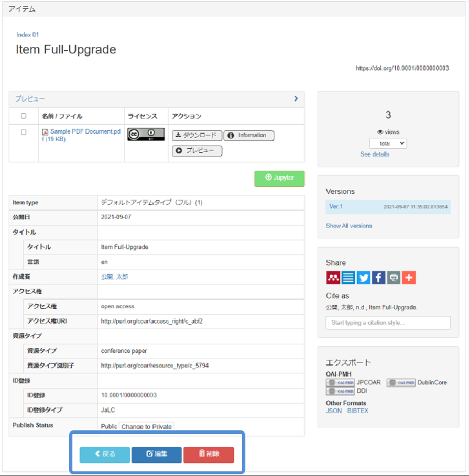Open the Index 01 breadcrumb
The height and width of the screenshot is (476, 469).
coord(27,35)
